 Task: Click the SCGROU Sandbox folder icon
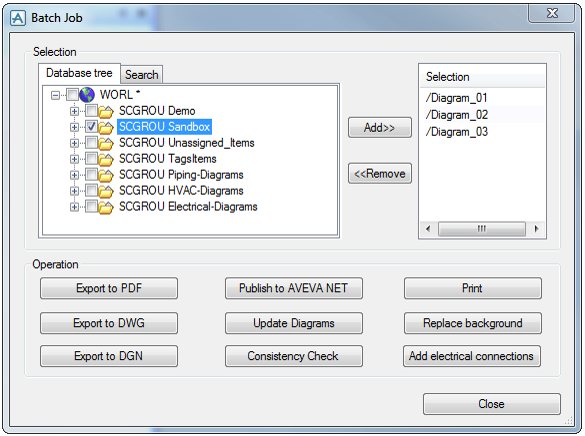coord(106,127)
